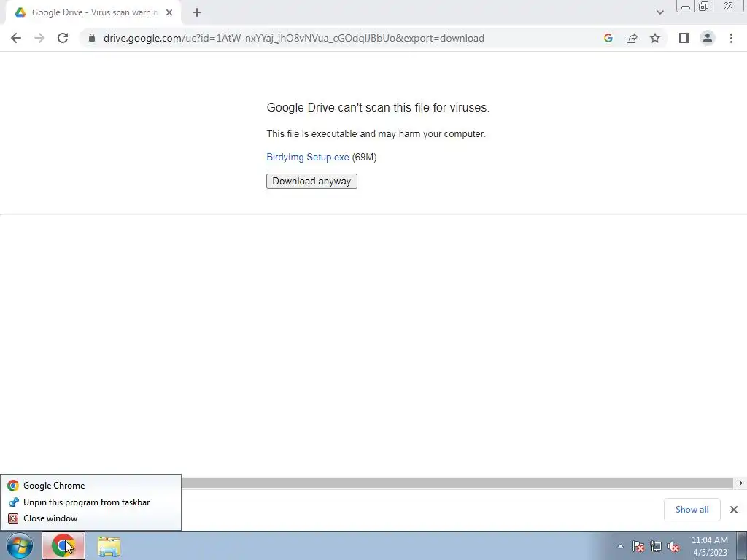Minimize the Chrome window
The width and height of the screenshot is (747, 560).
686,7
